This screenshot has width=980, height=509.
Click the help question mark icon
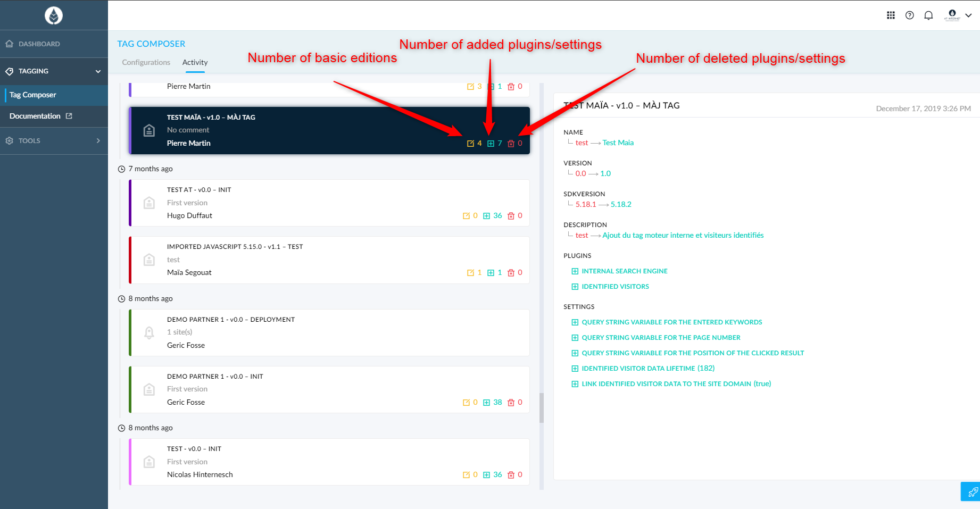coord(910,15)
